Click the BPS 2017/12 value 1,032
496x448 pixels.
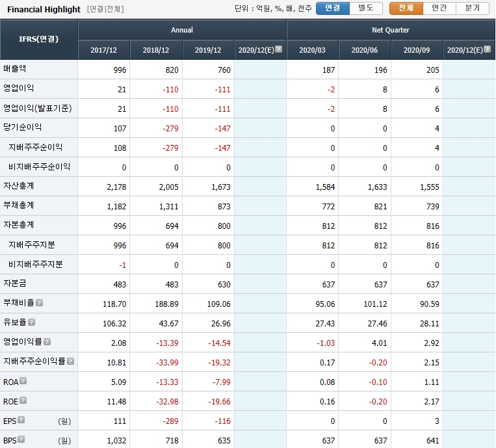click(x=116, y=441)
